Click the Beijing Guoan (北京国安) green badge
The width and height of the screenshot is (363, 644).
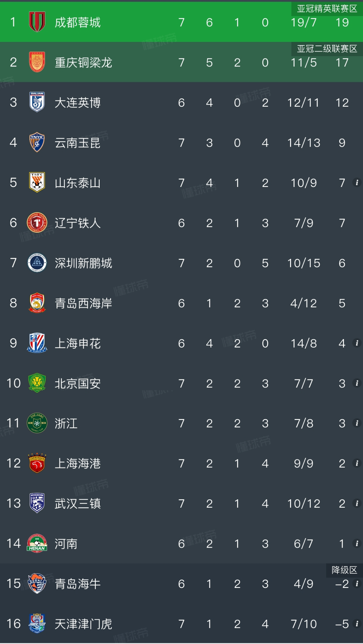(x=37, y=383)
